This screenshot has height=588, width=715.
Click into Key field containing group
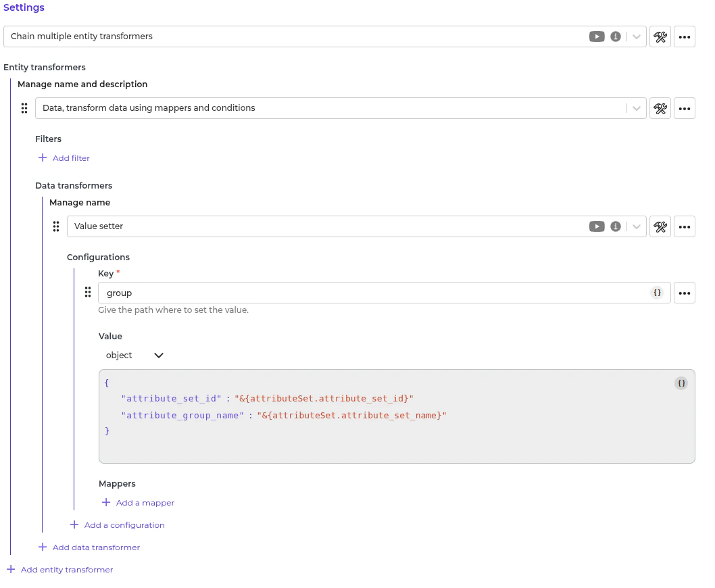coord(384,293)
